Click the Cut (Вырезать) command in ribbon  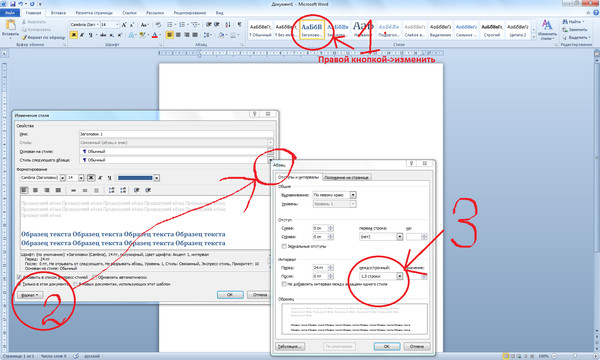coord(34,22)
